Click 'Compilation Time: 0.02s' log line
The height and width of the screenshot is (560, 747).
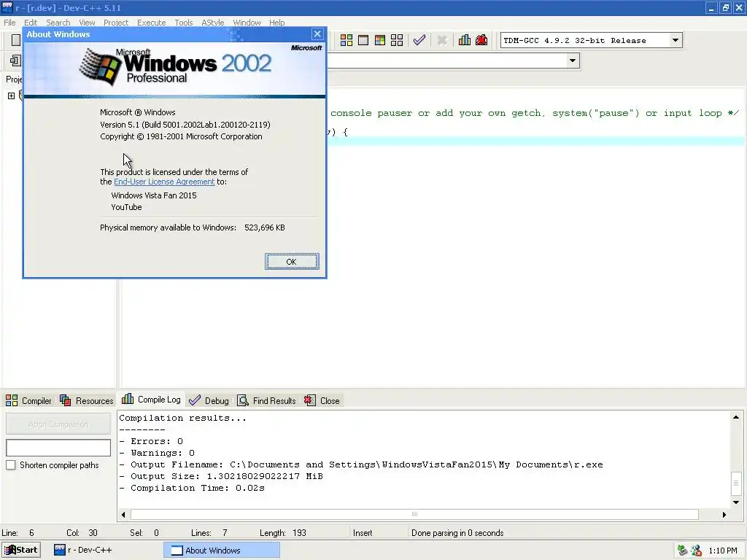point(192,488)
